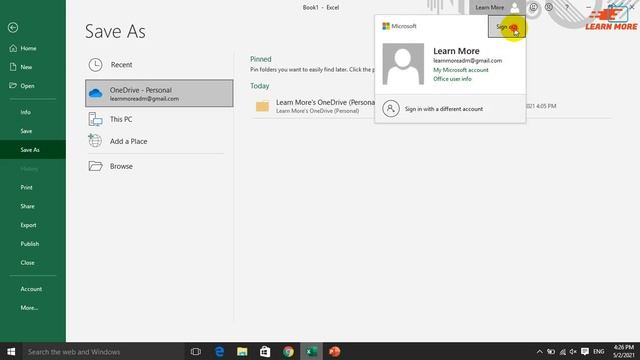Show hidden system tray icons

tap(540, 351)
